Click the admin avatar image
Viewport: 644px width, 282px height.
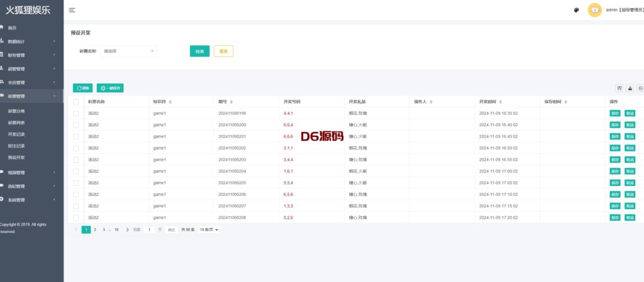(594, 10)
